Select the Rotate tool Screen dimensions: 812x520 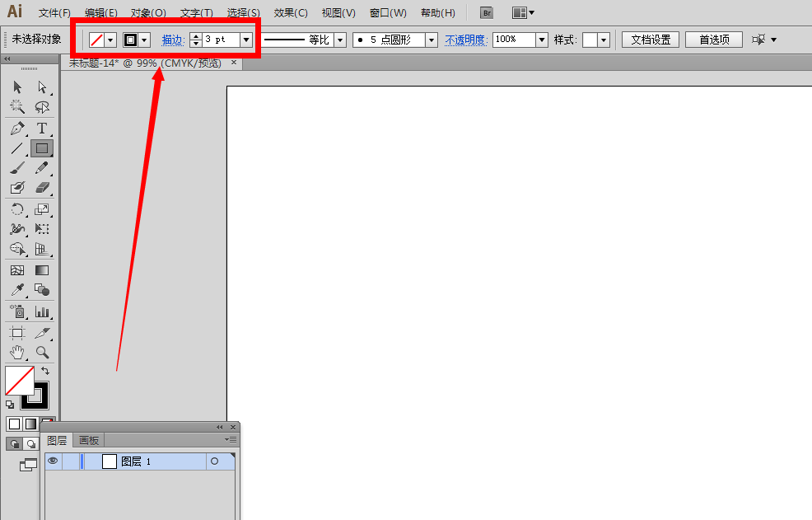17,209
